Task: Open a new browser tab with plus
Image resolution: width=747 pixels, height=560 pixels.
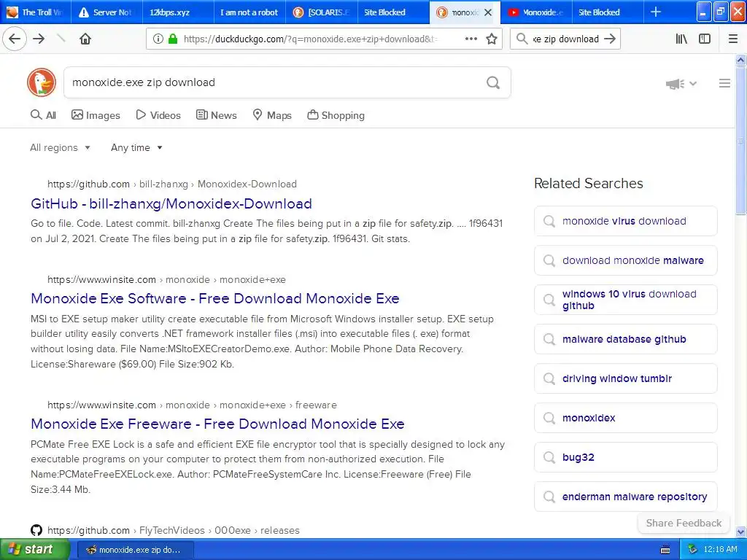Action: tap(656, 12)
